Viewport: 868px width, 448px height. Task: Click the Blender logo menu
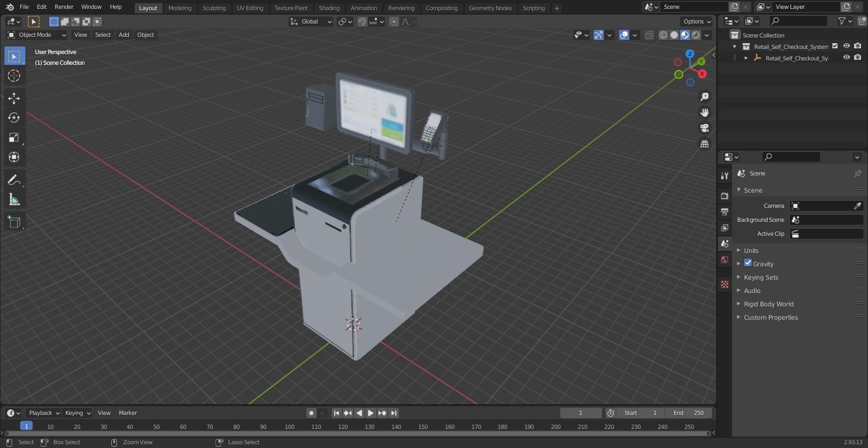pyautogui.click(x=10, y=7)
